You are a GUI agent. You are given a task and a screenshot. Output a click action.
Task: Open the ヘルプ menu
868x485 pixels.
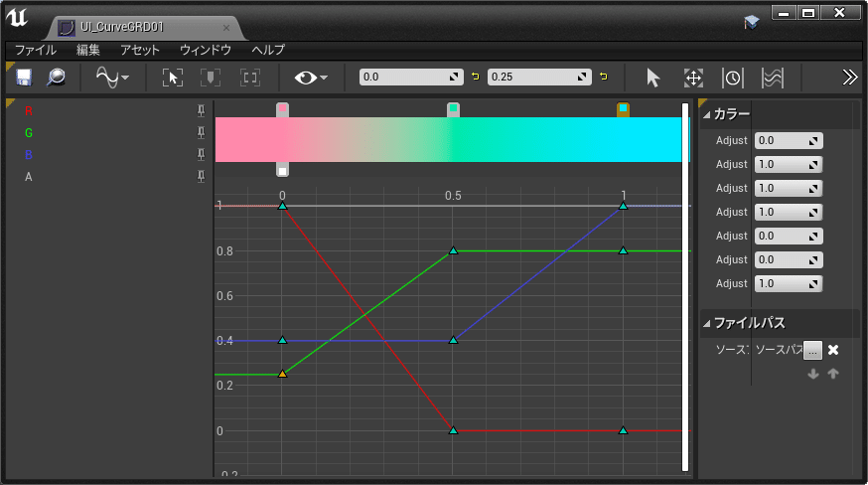[268, 50]
